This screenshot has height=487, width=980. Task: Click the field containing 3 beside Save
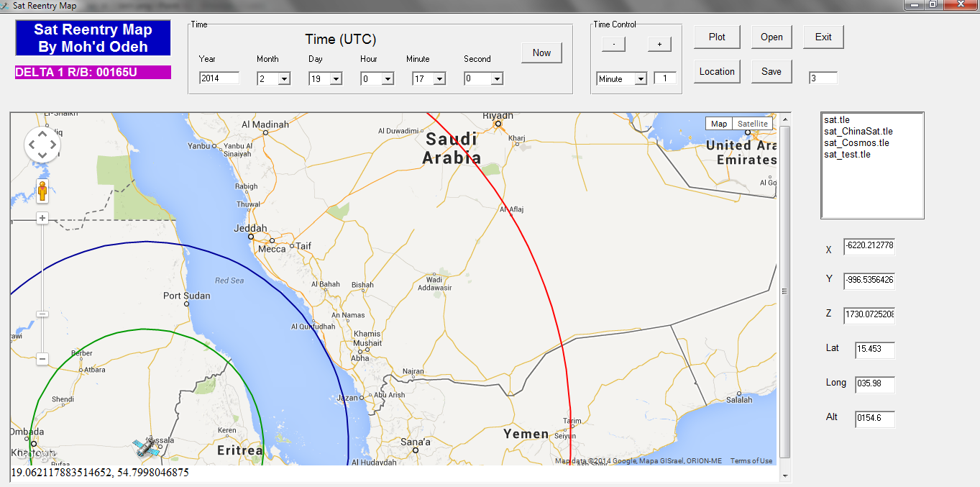(x=823, y=78)
